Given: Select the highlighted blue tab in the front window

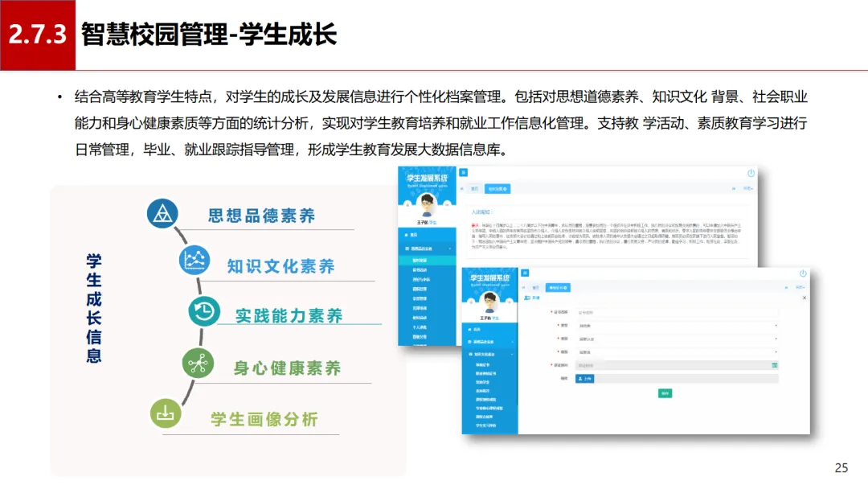Looking at the screenshot, I should tap(558, 287).
